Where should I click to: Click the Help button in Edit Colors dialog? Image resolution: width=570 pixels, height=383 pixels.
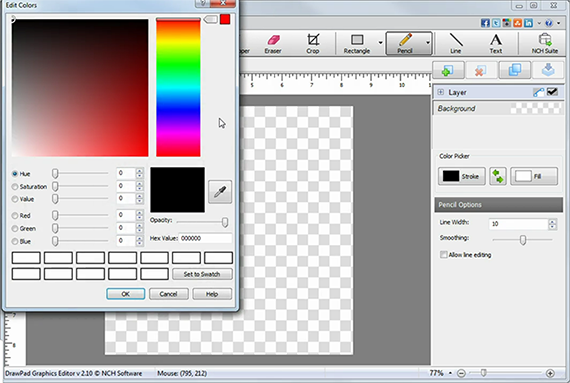pos(212,294)
